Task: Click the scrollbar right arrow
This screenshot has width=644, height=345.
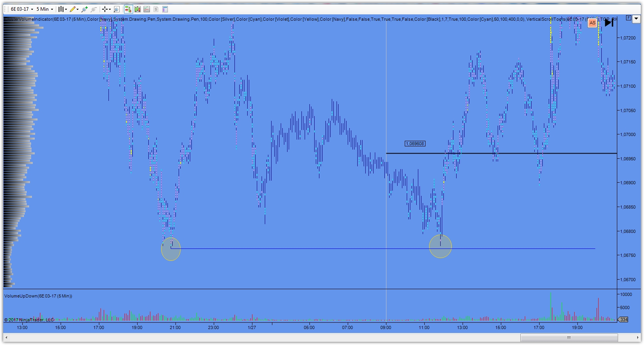Action: tap(638, 337)
